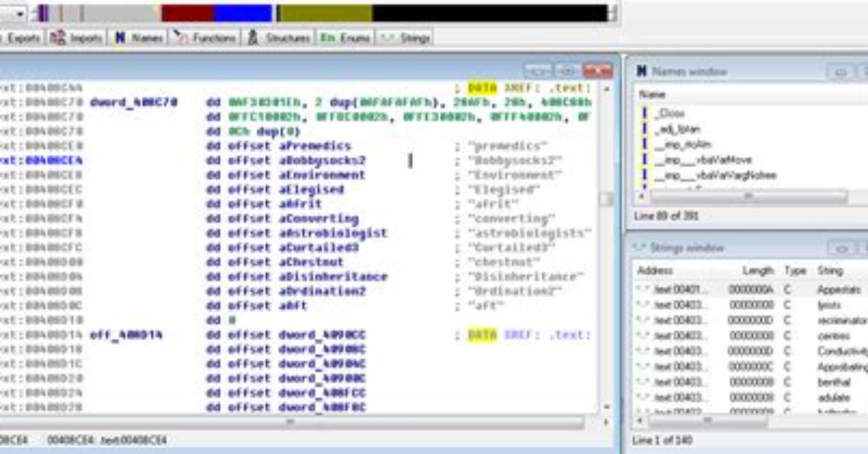Click the Names window horizontal scrollbar
Viewport: 868px width, 454px height.
[749, 196]
